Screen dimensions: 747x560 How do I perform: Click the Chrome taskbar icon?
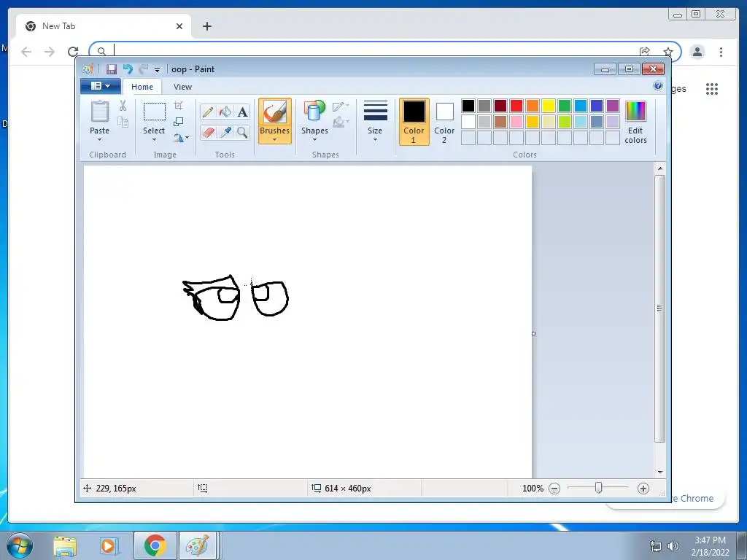point(155,545)
